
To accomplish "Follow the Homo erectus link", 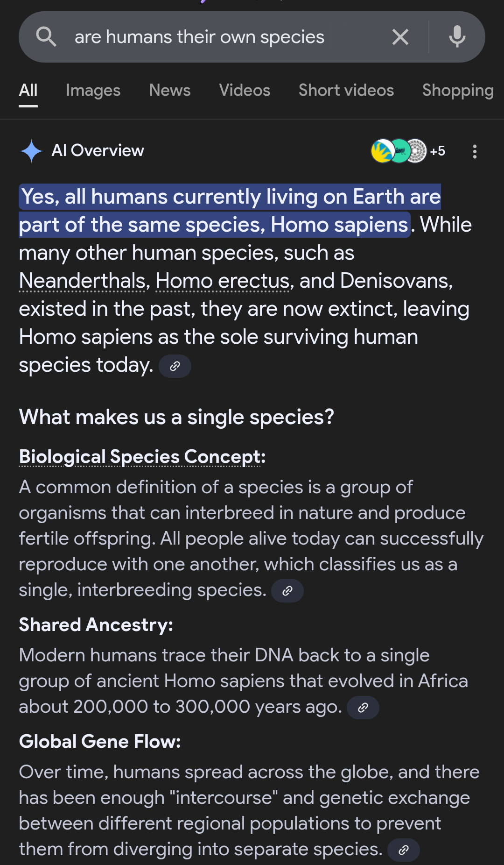I will (x=223, y=281).
